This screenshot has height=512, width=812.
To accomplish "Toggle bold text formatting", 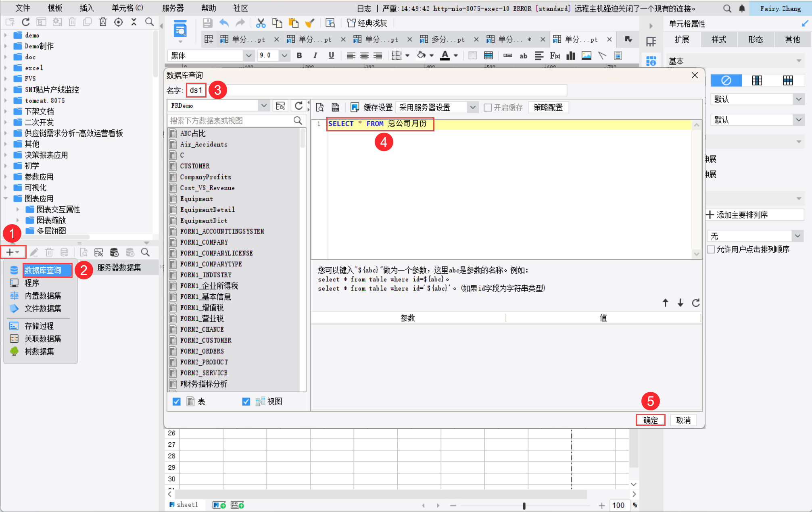I will point(299,56).
